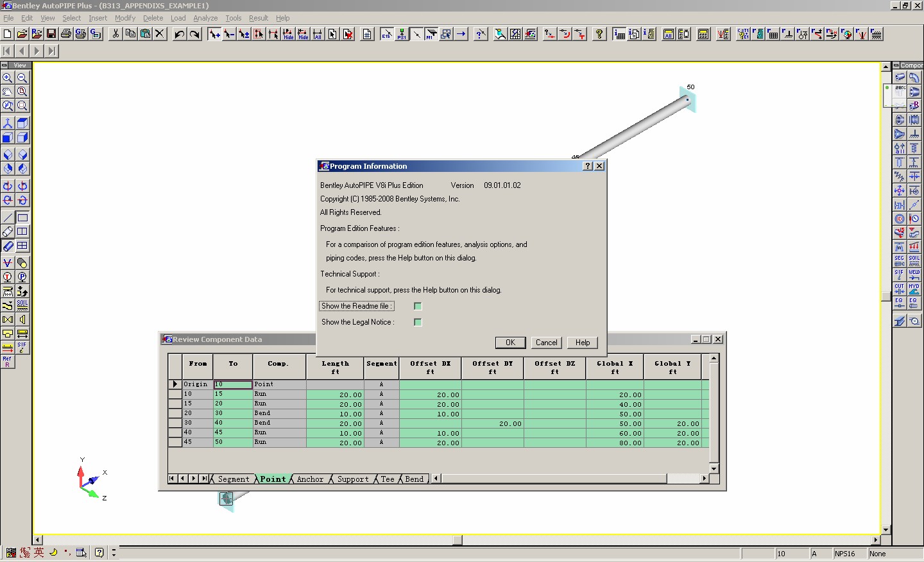Click the Print icon in toolbar
Image resolution: width=924 pixels, height=562 pixels.
(x=66, y=34)
